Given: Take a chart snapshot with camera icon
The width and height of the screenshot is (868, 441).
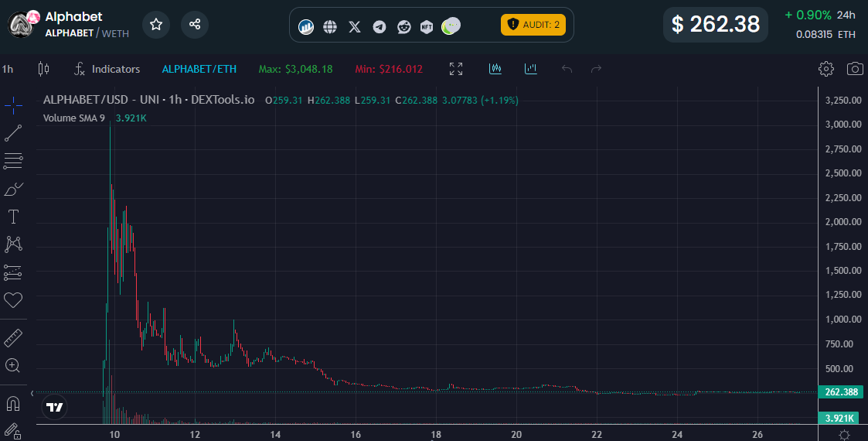Looking at the screenshot, I should 856,69.
